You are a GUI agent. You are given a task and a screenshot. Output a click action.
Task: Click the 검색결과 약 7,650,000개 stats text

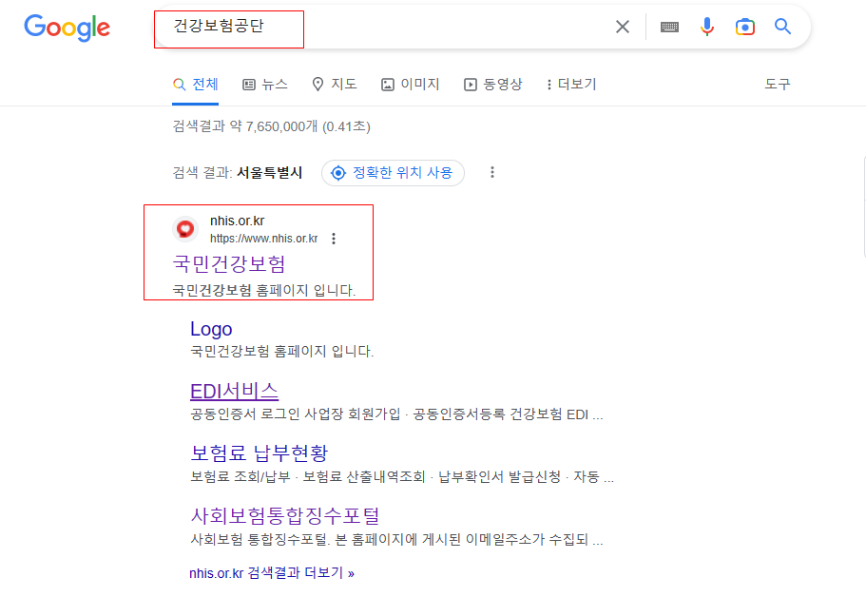click(x=271, y=126)
